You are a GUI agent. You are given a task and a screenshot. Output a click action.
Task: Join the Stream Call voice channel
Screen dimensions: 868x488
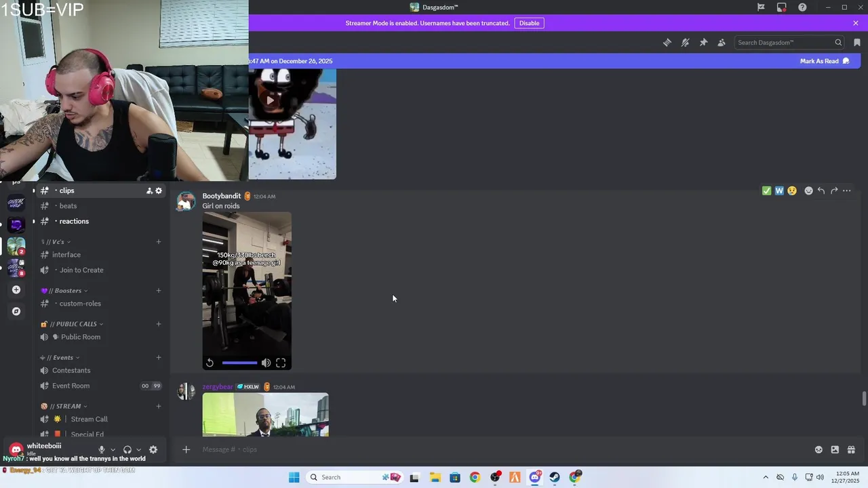pos(101,419)
